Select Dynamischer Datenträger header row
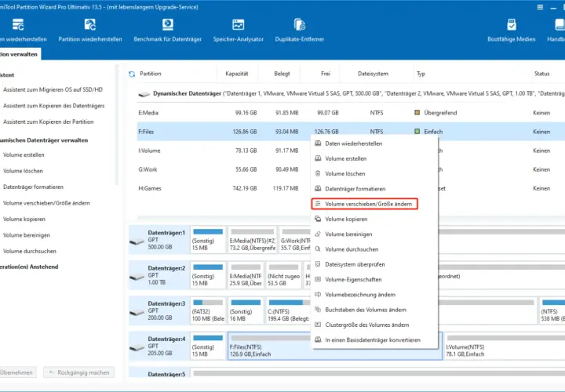This screenshot has height=392, width=565. (351, 93)
